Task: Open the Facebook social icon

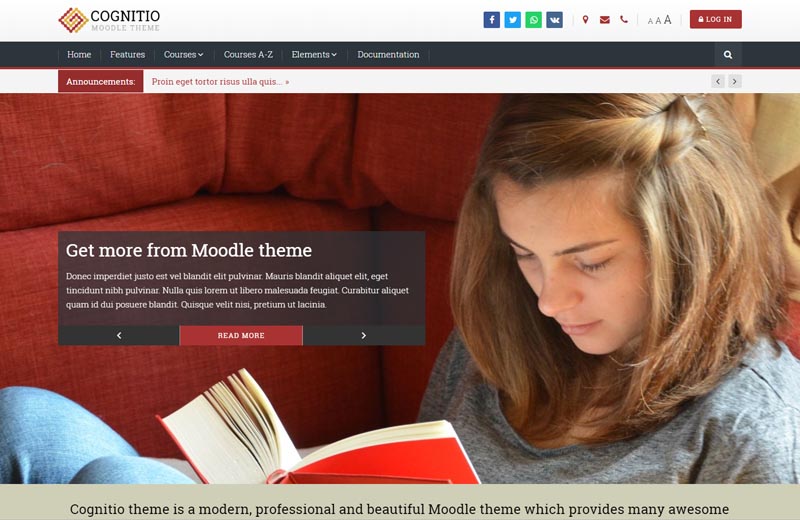Action: (x=491, y=20)
